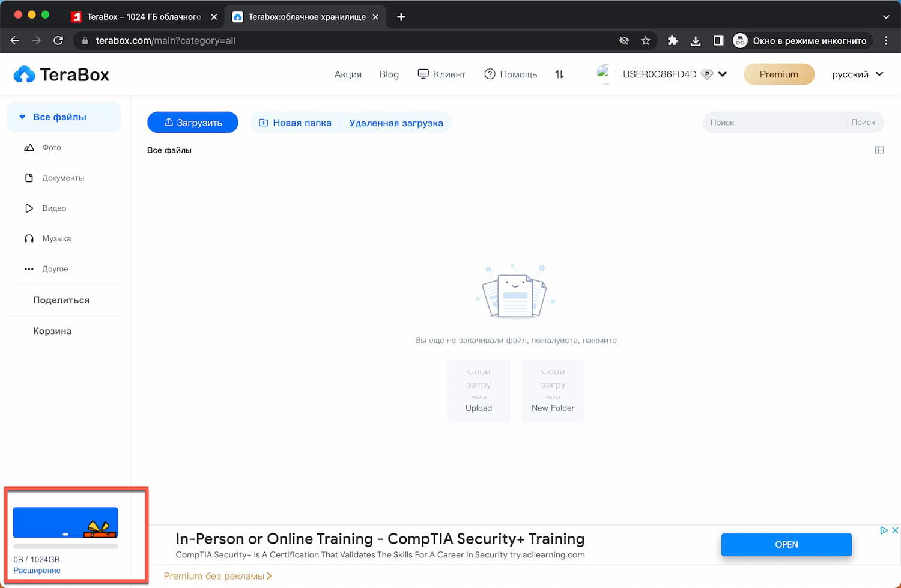Image resolution: width=901 pixels, height=588 pixels.
Task: Open the Видео category in sidebar
Action: 54,208
